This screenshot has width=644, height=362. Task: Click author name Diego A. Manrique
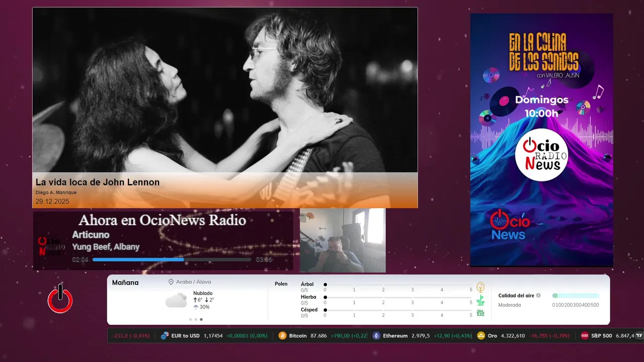tap(56, 193)
